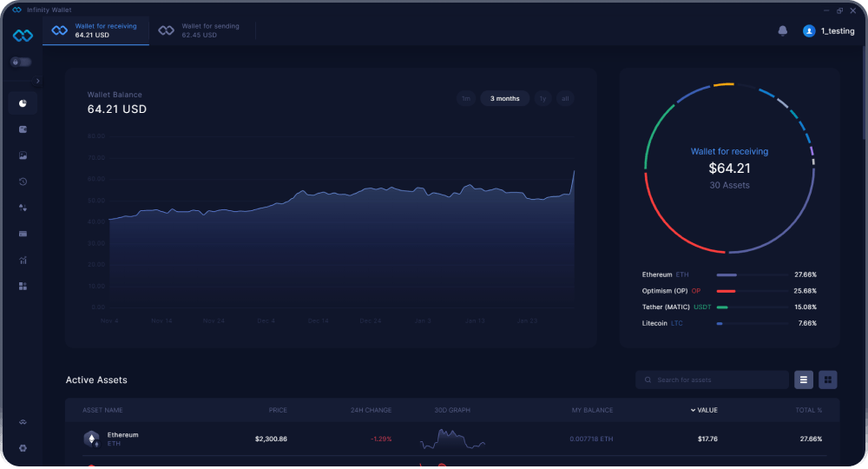Click the Optimism (OP) legend label
The height and width of the screenshot is (469, 868).
671,291
